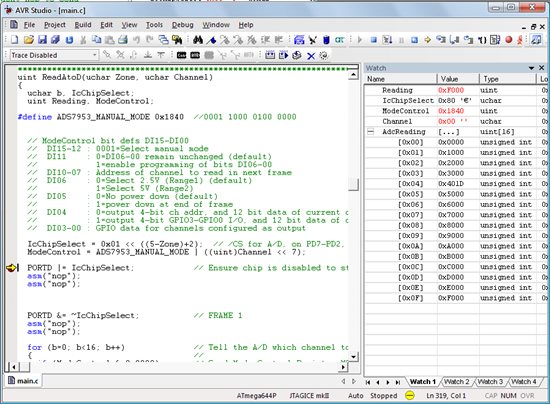Click the Con connect icon in second toolbar
The width and height of the screenshot is (550, 404).
[181, 55]
